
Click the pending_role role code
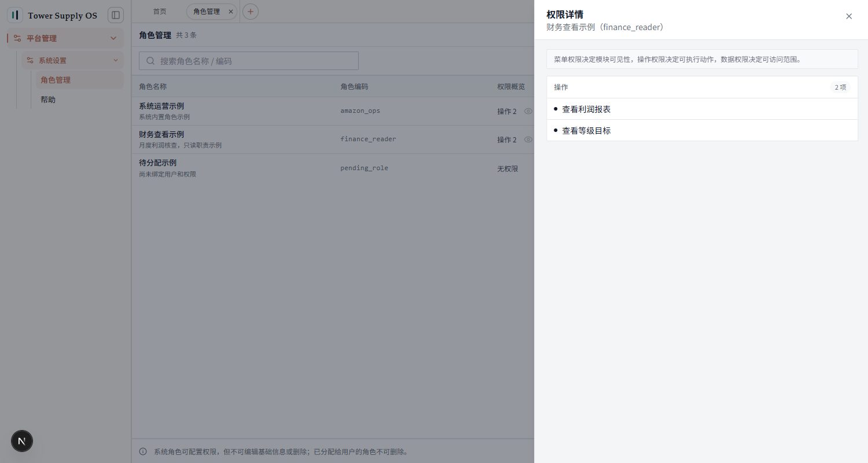364,168
